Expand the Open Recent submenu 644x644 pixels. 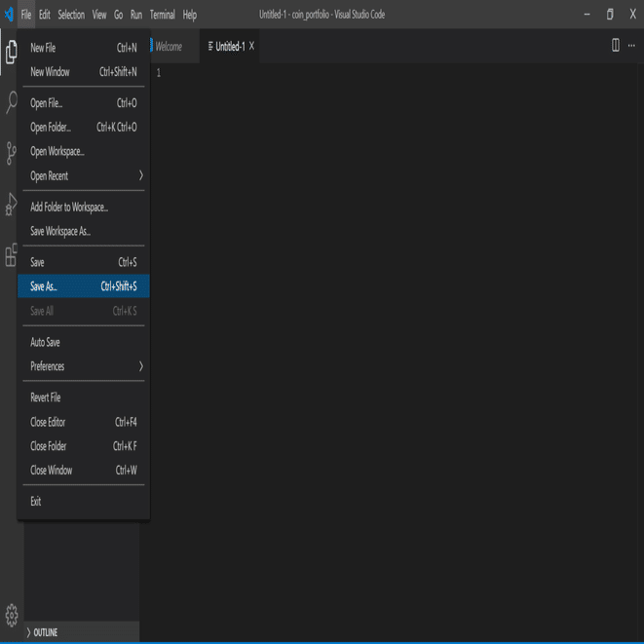point(84,175)
